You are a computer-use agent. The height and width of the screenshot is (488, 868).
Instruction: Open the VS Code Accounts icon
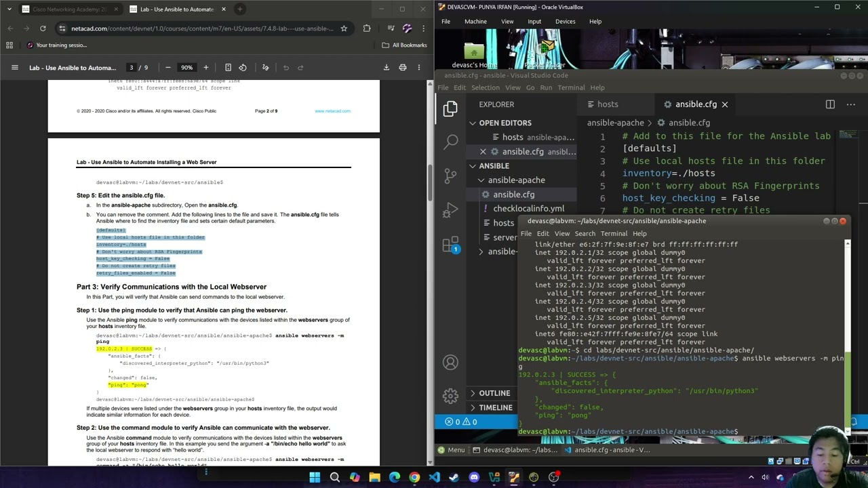click(450, 362)
